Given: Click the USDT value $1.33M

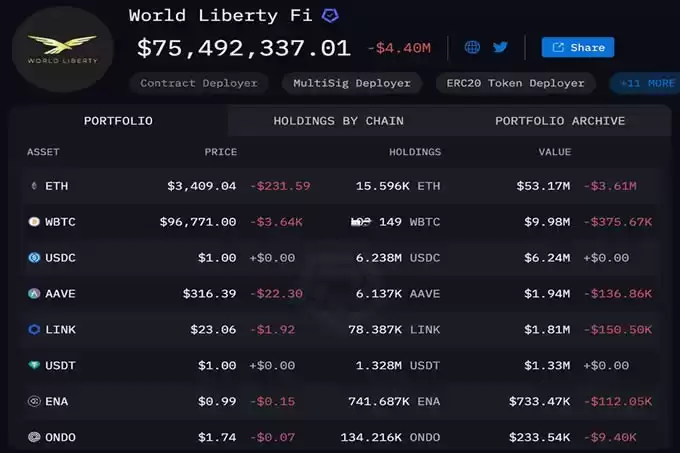Looking at the screenshot, I should [547, 365].
